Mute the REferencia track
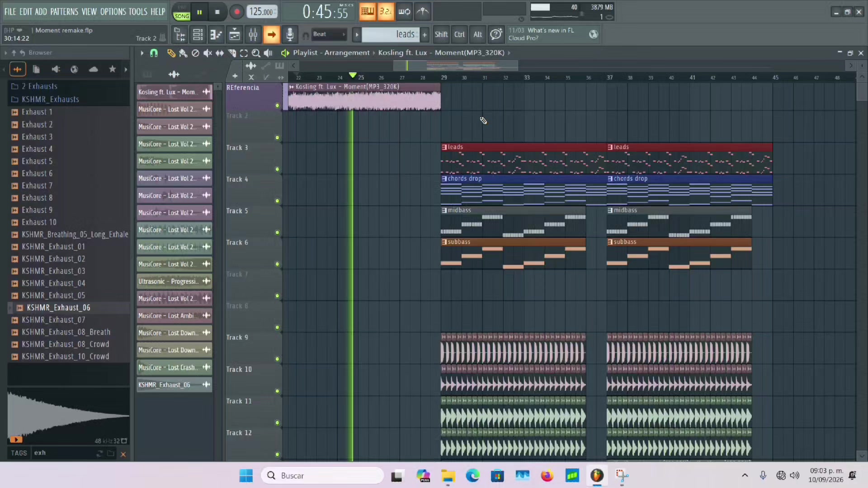Screen dimensions: 868x488 coord(277,106)
